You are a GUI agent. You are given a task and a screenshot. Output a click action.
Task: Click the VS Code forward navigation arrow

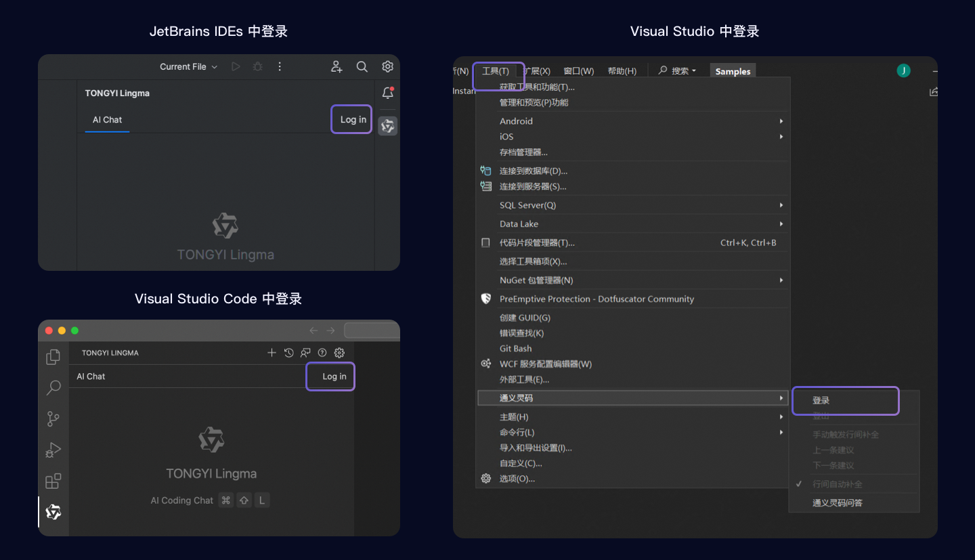click(x=330, y=330)
